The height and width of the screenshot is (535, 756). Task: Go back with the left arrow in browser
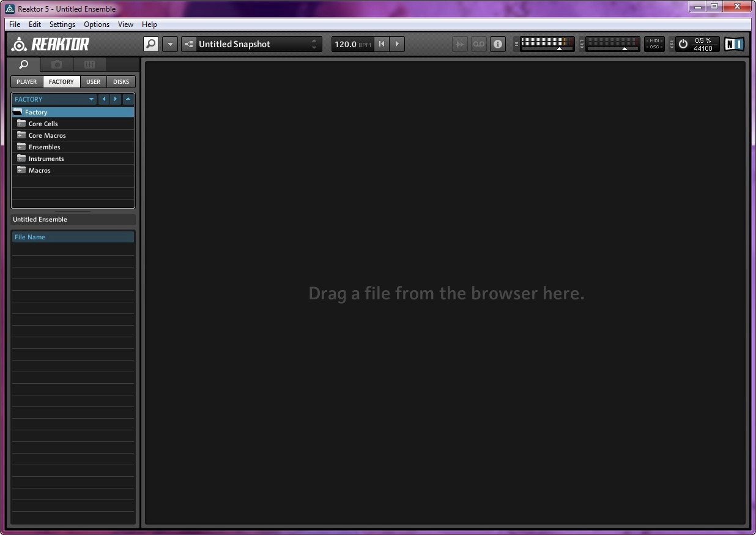pyautogui.click(x=104, y=99)
